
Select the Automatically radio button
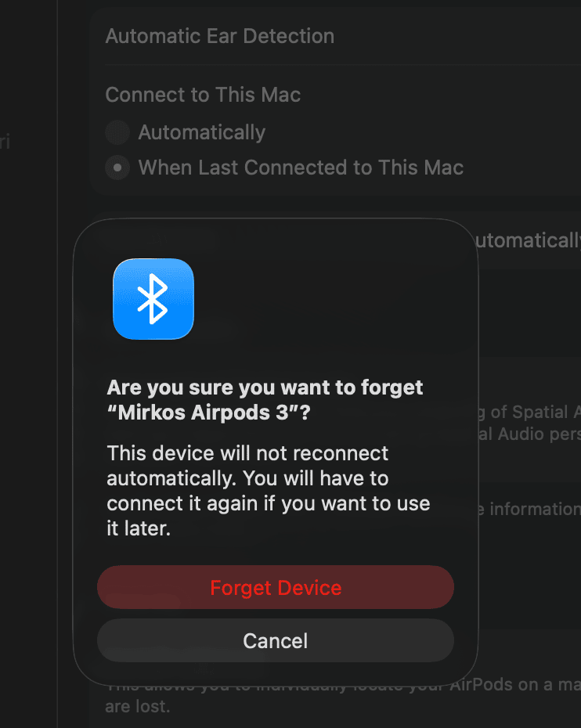[x=117, y=132]
